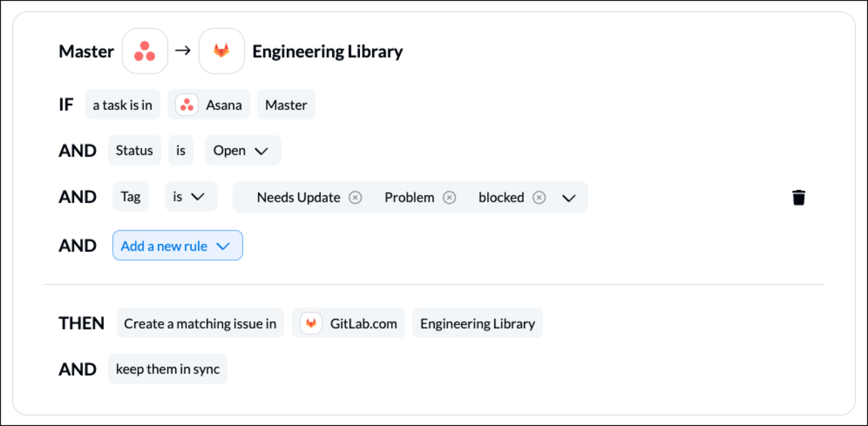Viewport: 868px width, 426px height.
Task: Remove the Problem tag
Action: tap(450, 198)
